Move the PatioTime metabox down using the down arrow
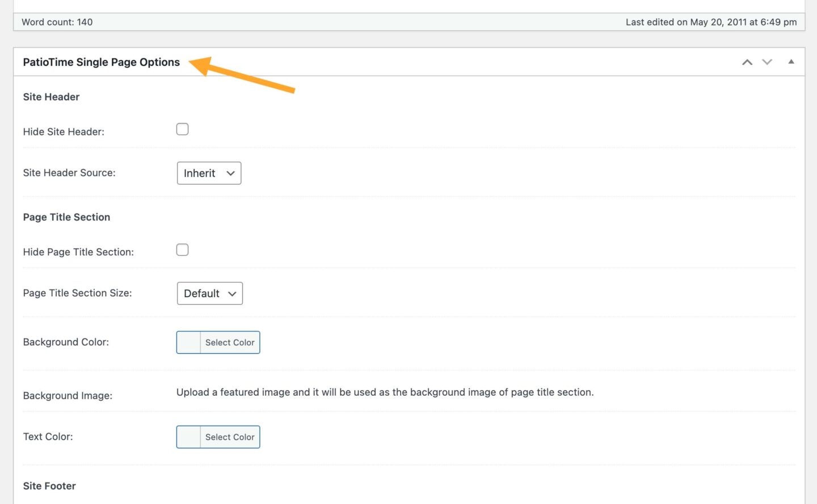The width and height of the screenshot is (817, 504). point(767,62)
